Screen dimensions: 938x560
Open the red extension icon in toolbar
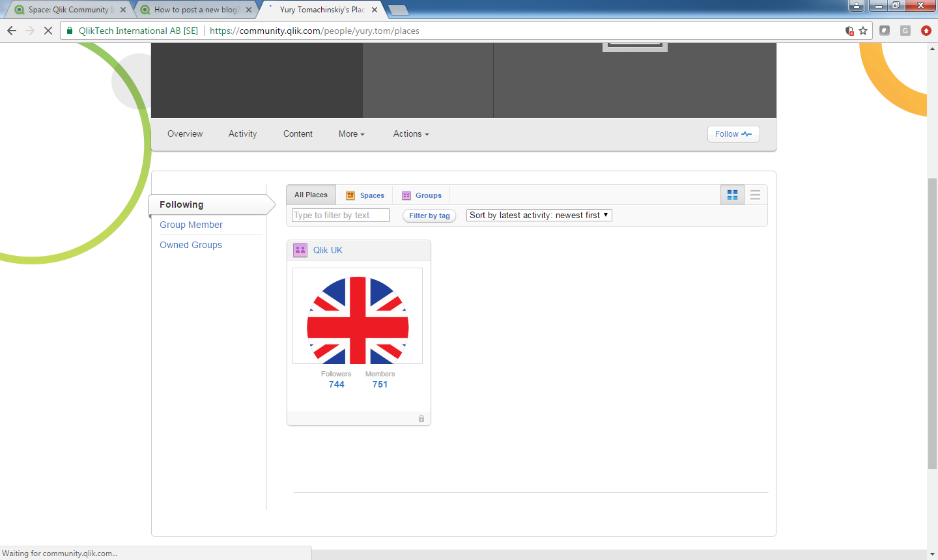(x=926, y=31)
